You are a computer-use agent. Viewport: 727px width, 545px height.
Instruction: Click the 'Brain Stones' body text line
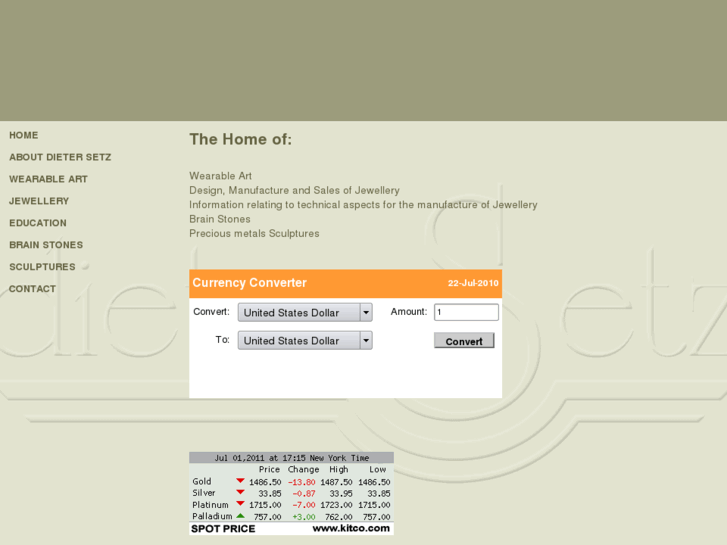click(x=220, y=219)
